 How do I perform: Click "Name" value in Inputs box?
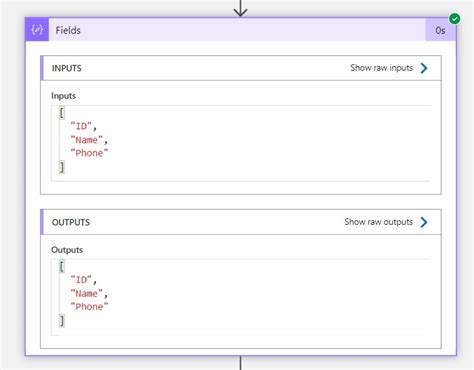(x=86, y=140)
